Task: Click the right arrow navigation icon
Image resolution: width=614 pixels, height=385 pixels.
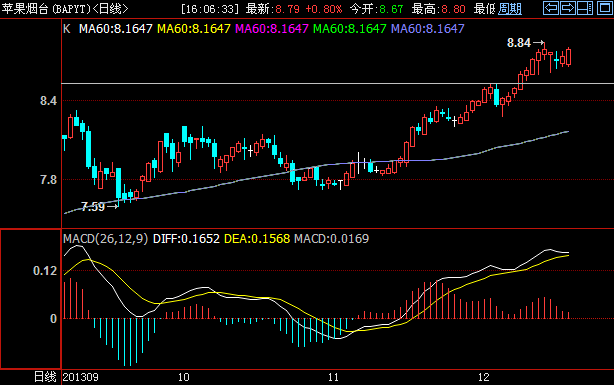Action: coord(567,8)
